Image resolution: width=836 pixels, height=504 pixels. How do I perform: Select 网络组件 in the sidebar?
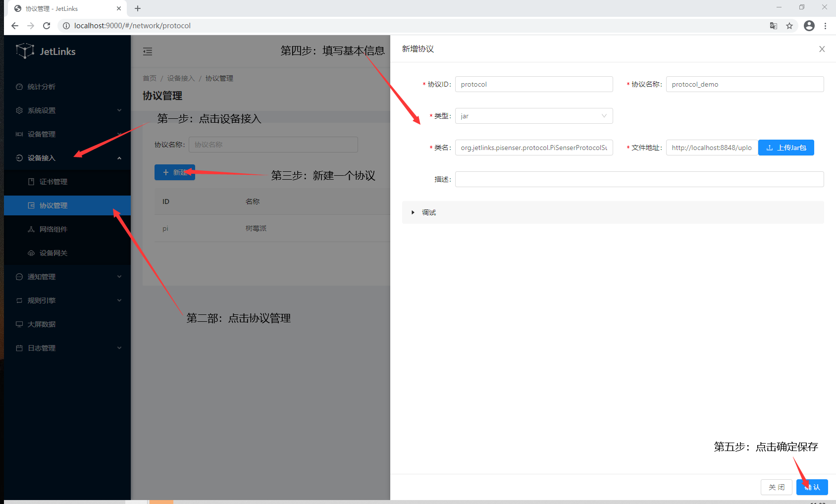coord(53,229)
